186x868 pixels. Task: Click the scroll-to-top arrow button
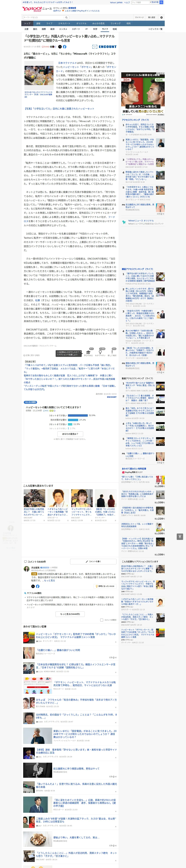click(x=180, y=537)
